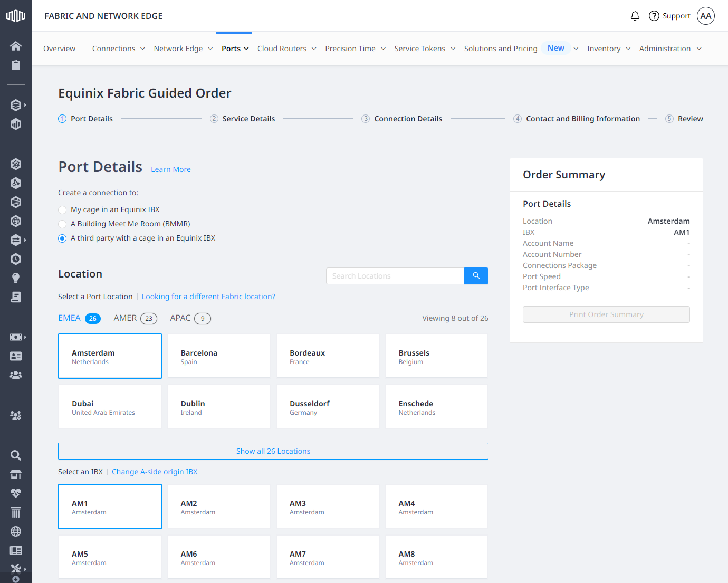
Task: Click the globe hexagon sidebar icon
Action: point(16,221)
